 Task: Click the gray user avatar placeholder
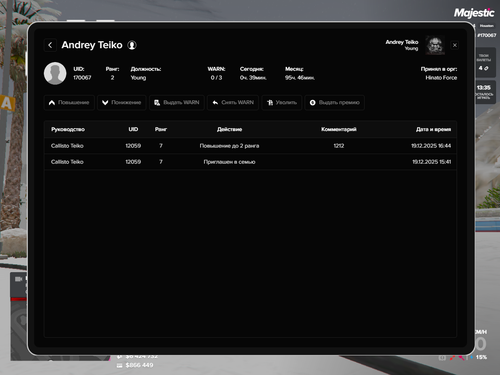[55, 73]
